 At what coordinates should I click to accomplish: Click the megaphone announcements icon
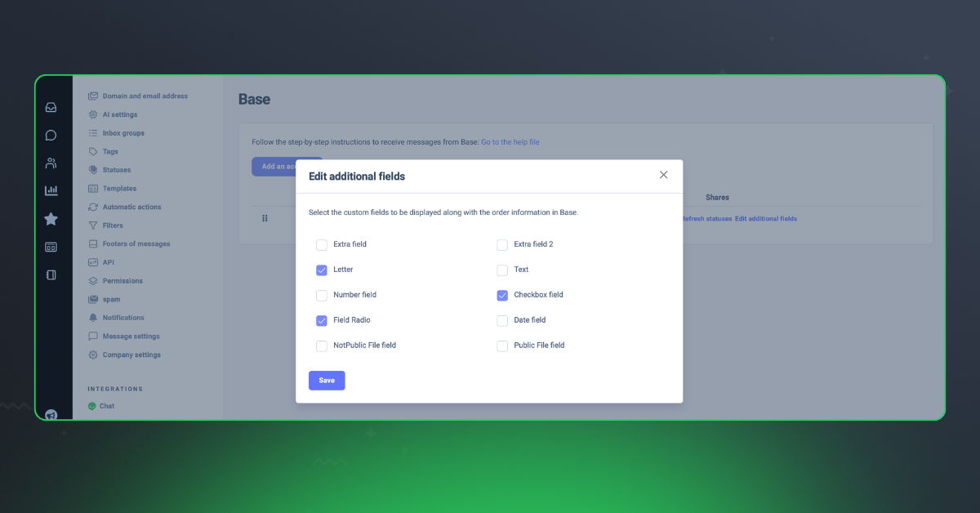[x=51, y=414]
